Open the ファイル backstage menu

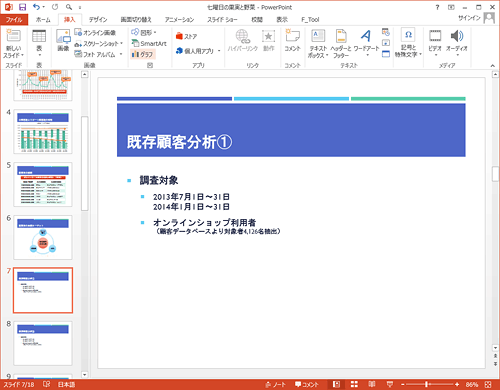tap(14, 19)
